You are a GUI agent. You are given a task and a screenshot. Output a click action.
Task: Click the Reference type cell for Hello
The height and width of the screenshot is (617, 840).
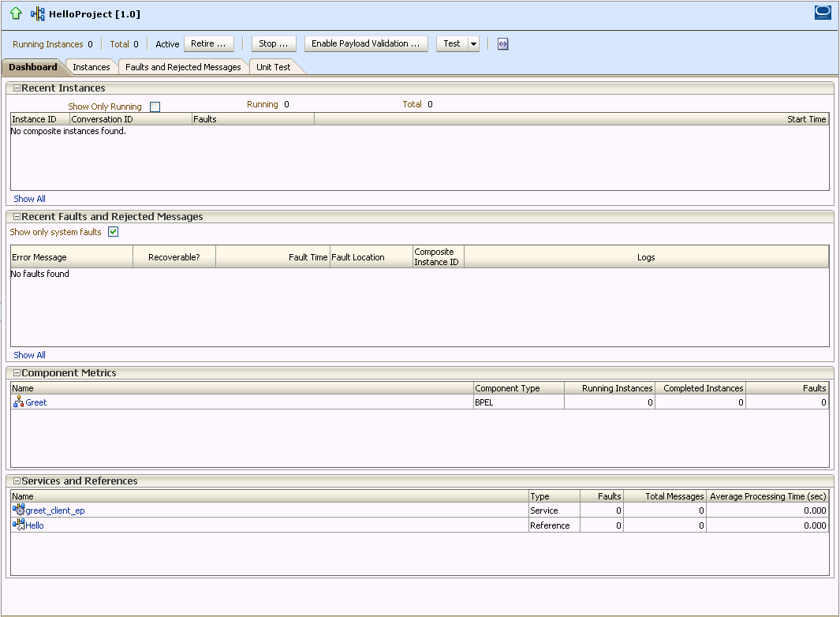click(554, 525)
